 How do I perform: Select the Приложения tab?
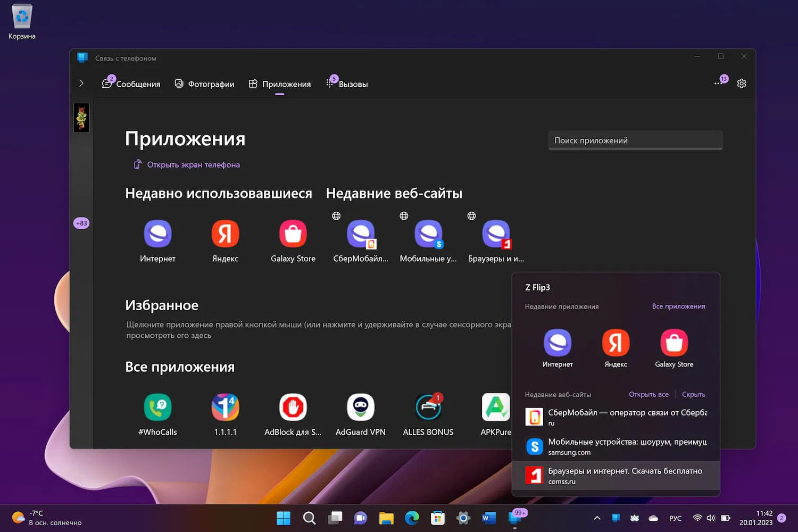pos(280,84)
